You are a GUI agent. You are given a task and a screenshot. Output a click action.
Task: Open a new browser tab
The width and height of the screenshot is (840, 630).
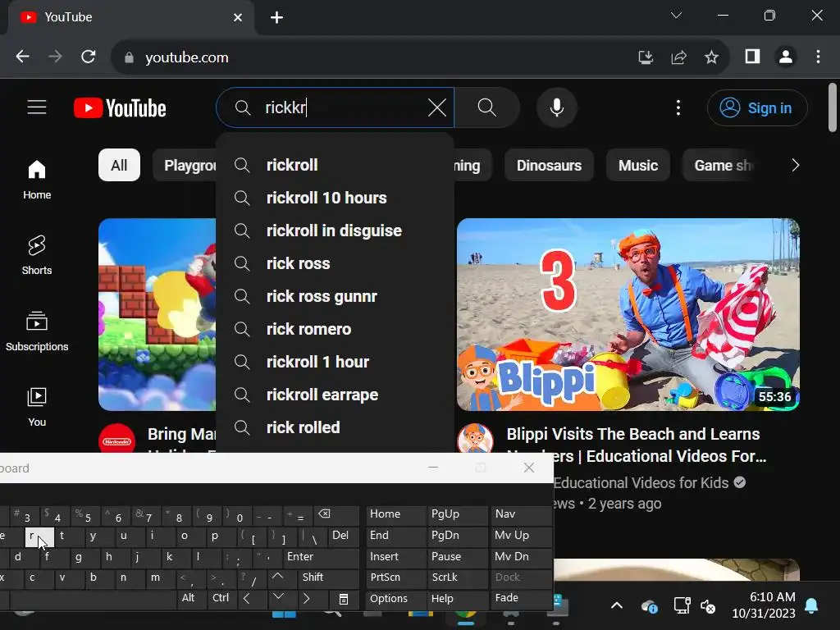click(x=276, y=18)
